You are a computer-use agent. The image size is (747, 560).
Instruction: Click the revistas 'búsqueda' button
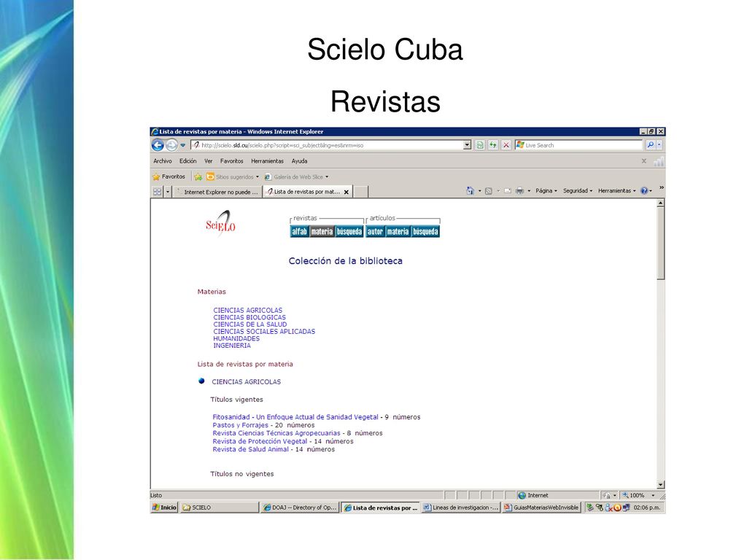[349, 231]
